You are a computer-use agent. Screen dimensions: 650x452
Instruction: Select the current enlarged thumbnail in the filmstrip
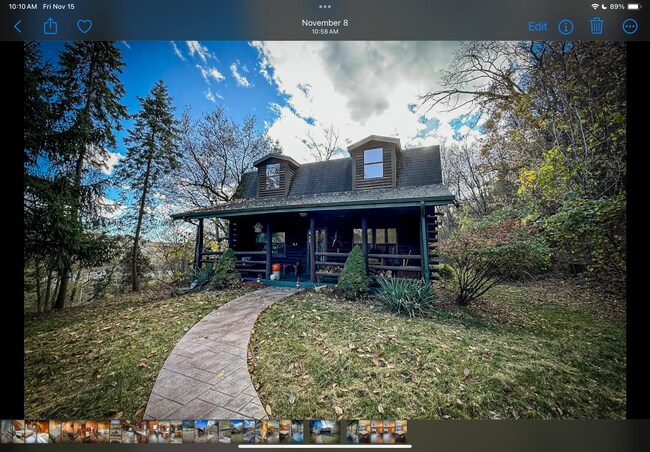click(324, 431)
